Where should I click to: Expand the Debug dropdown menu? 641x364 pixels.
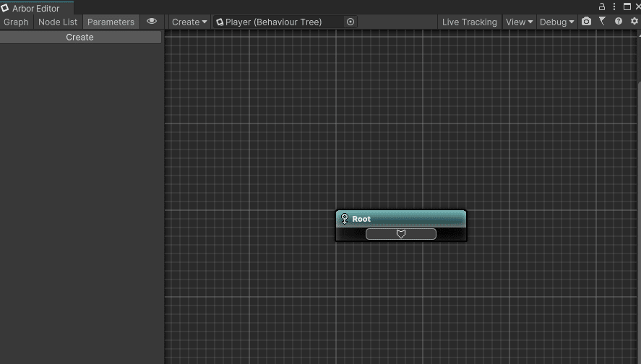[x=556, y=22]
